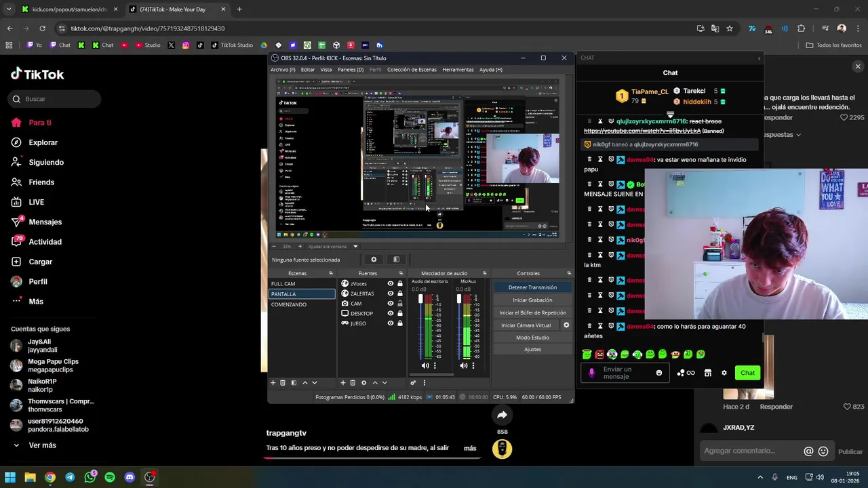868x488 pixels.
Task: Delete selected source with Fuentes trash icon
Action: tap(353, 383)
